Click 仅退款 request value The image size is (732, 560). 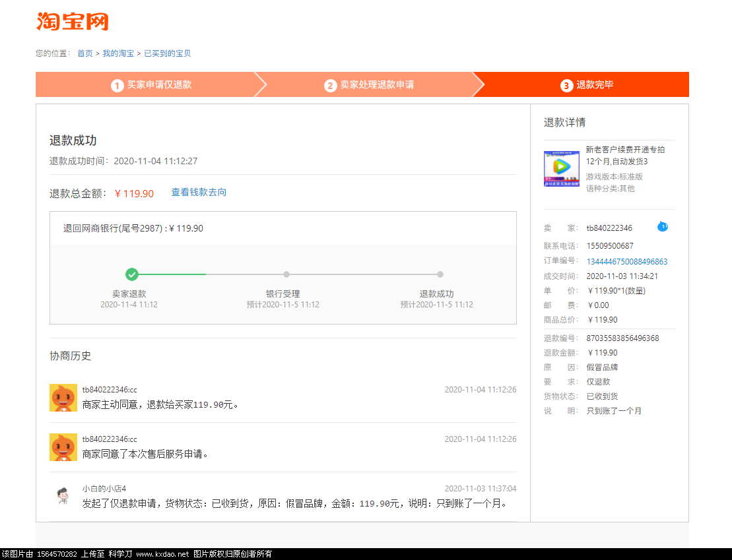(x=599, y=382)
